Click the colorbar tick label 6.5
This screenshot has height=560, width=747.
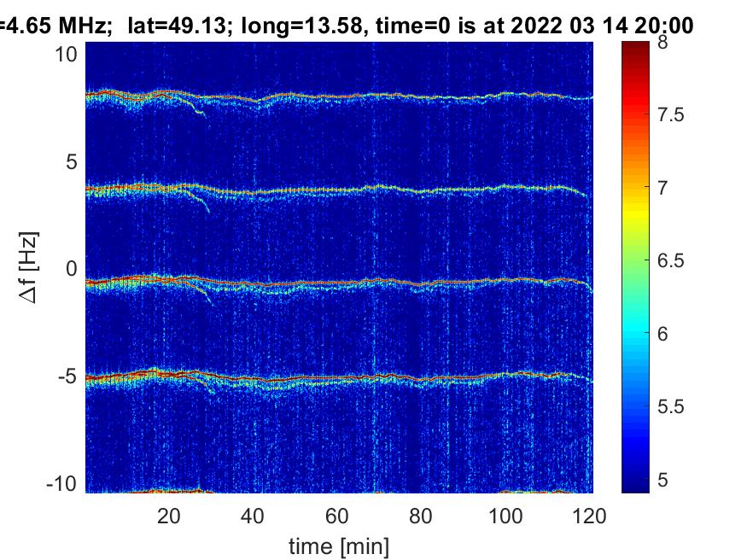pos(671,261)
